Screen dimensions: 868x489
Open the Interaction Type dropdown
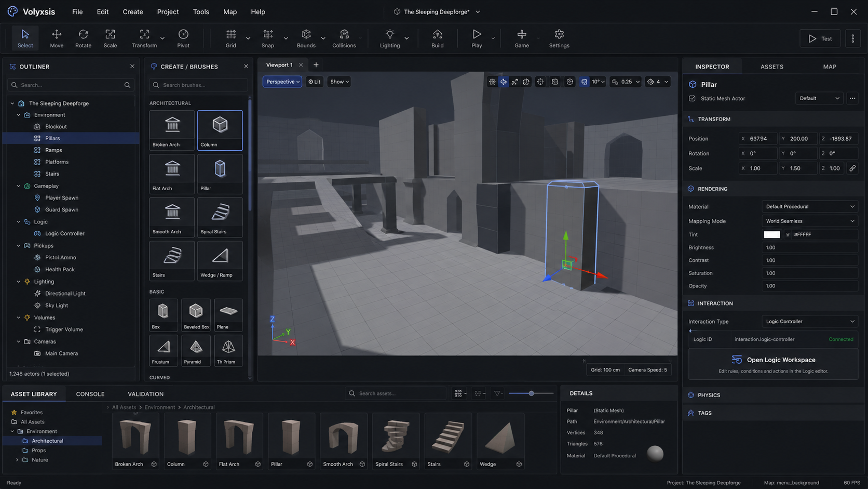[810, 321]
